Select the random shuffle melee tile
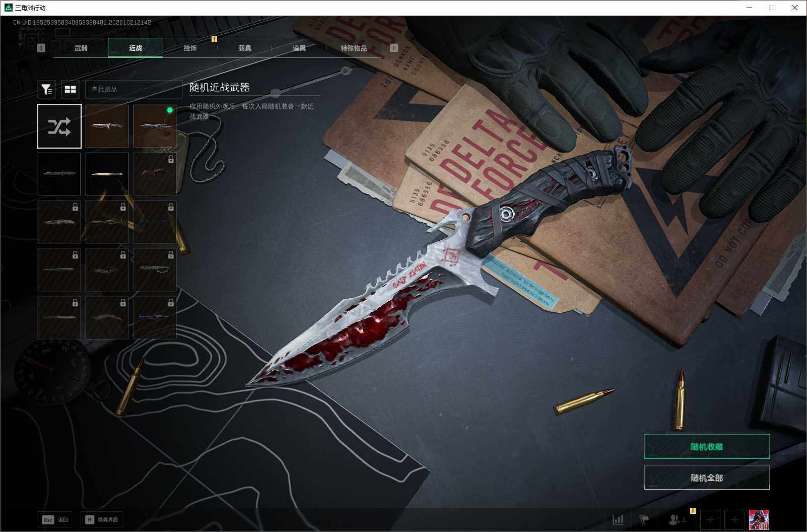 [x=59, y=126]
